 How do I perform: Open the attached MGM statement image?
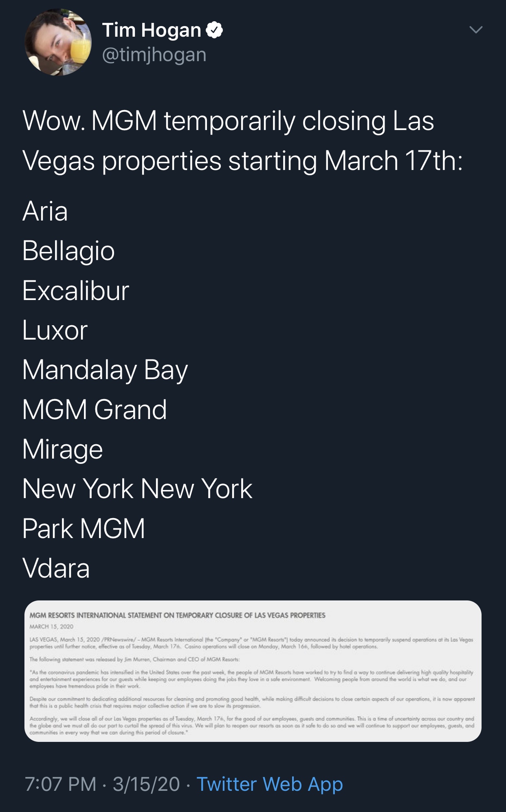(253, 671)
